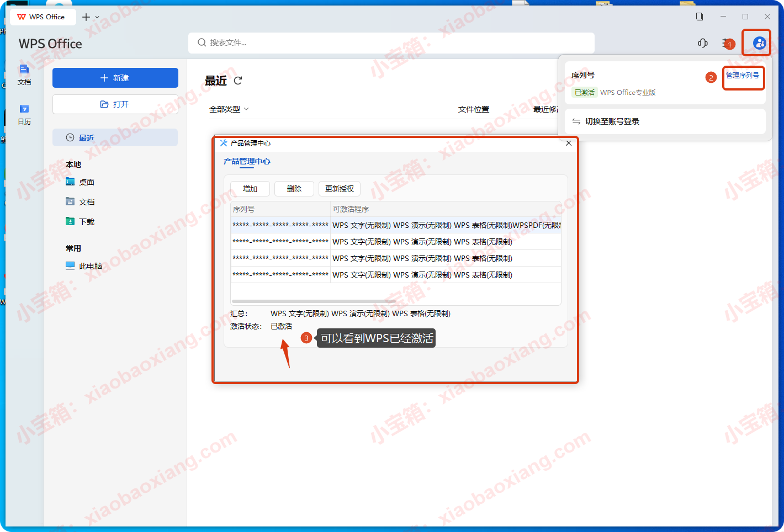Open the customer service headset icon

(702, 43)
